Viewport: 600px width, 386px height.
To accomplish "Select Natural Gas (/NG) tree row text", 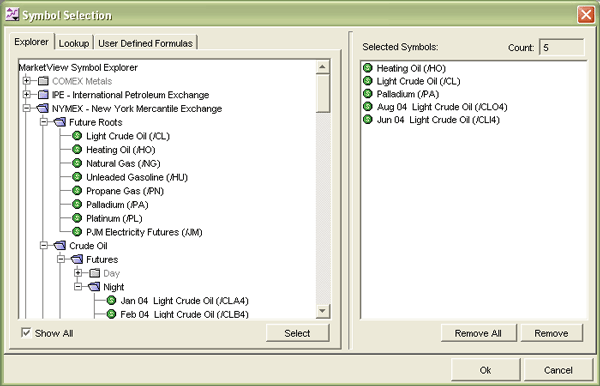I will (x=123, y=163).
